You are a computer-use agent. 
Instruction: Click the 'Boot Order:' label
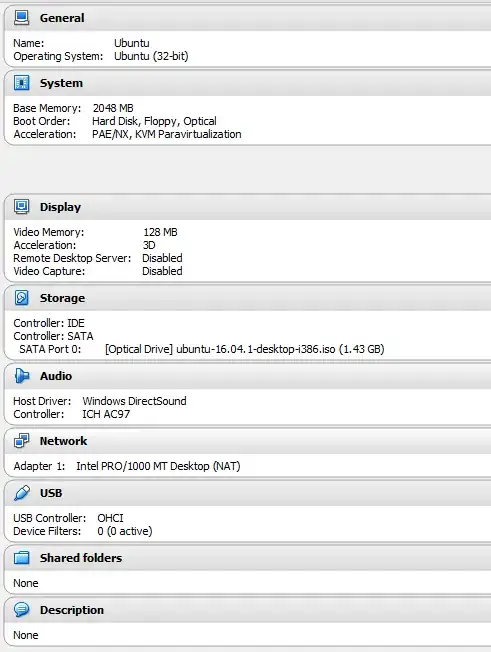coord(42,121)
